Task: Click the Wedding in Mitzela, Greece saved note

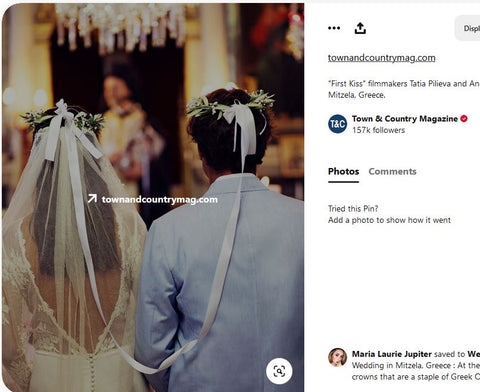Action: pyautogui.click(x=416, y=371)
